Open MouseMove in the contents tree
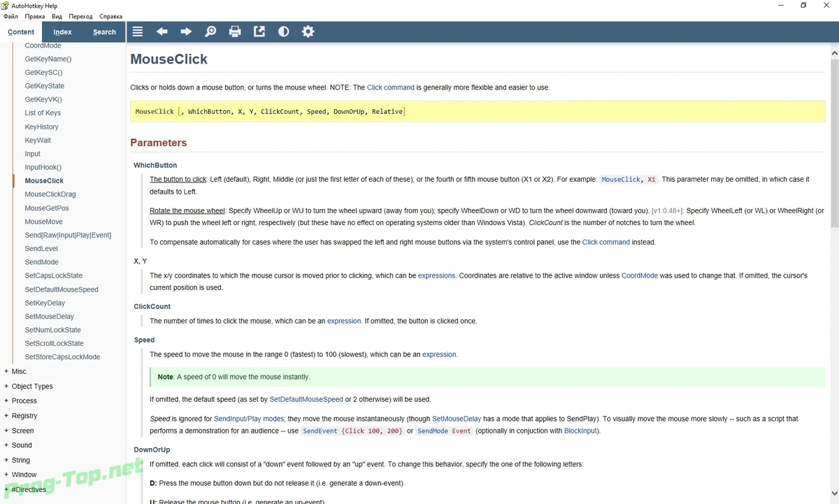This screenshot has width=839, height=504. pyautogui.click(x=43, y=222)
